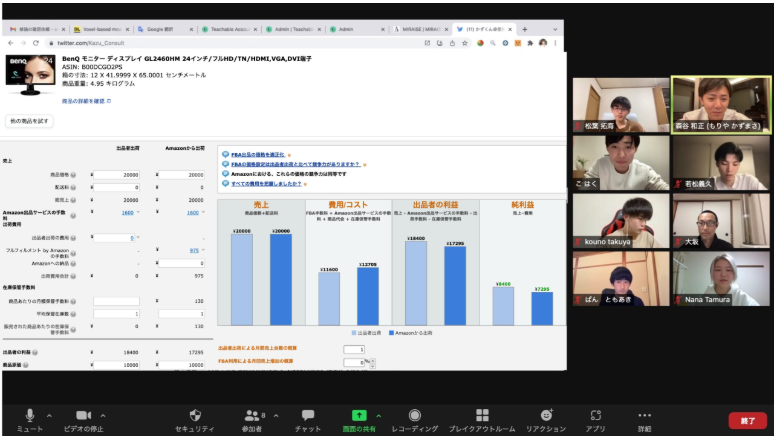
Task: Click the twitter.com address bar
Action: 233,43
